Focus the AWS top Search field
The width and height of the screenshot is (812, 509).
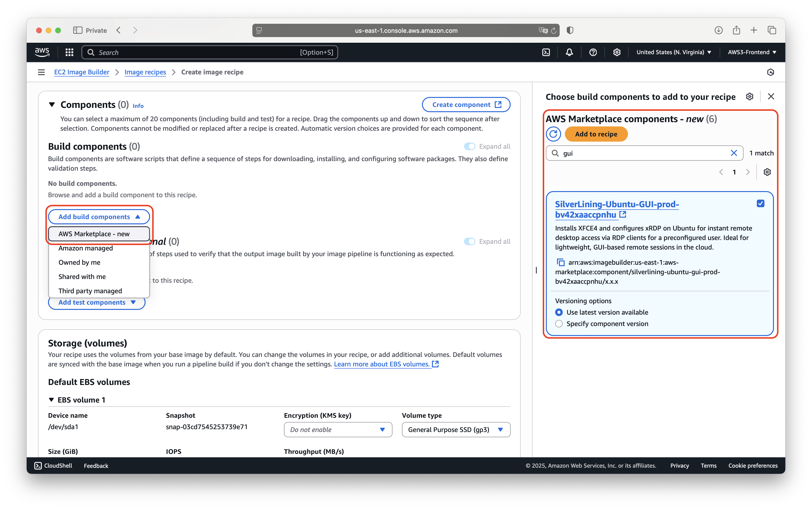(210, 52)
